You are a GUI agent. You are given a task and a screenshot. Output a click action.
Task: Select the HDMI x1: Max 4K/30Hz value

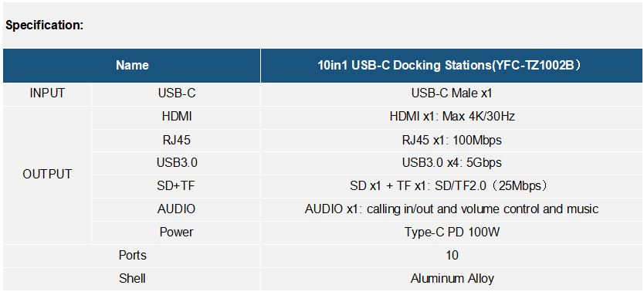452,117
